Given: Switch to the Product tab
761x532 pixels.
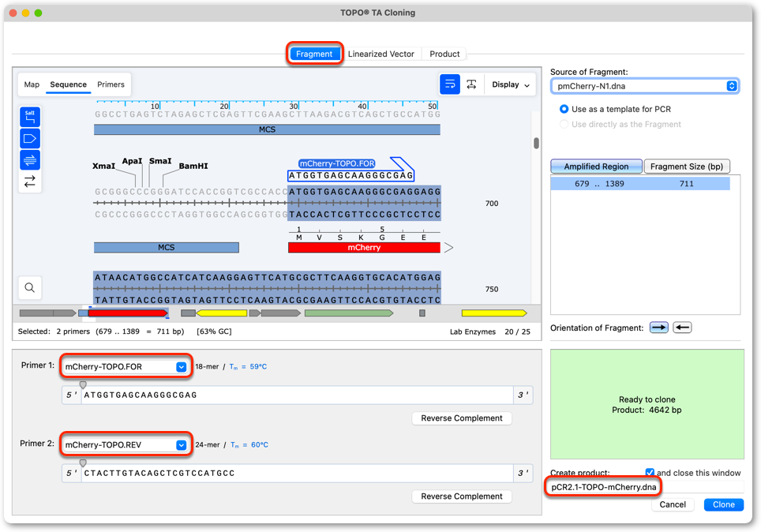Looking at the screenshot, I should (x=444, y=54).
